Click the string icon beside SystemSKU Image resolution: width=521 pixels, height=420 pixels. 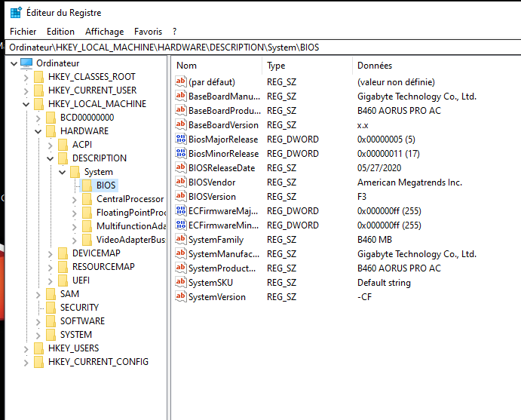pyautogui.click(x=180, y=283)
